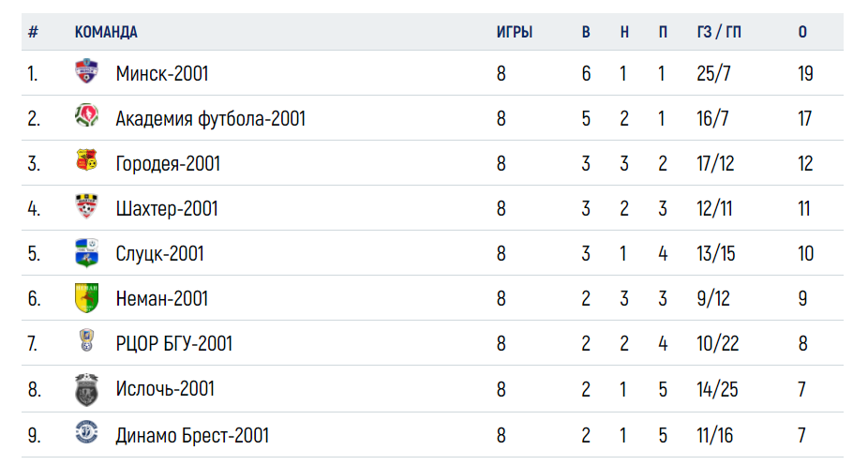868x465 pixels.
Task: Click the Академия футбола-2001 crest icon
Action: [x=86, y=115]
